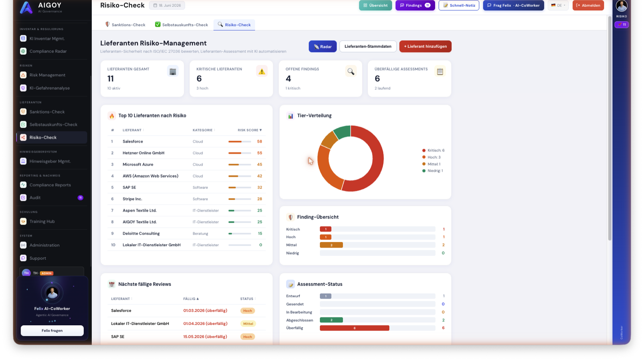Viewport: 644px width, 361px height.
Task: Click the fire icon beside Top 10 Lieferanten
Action: (111, 116)
